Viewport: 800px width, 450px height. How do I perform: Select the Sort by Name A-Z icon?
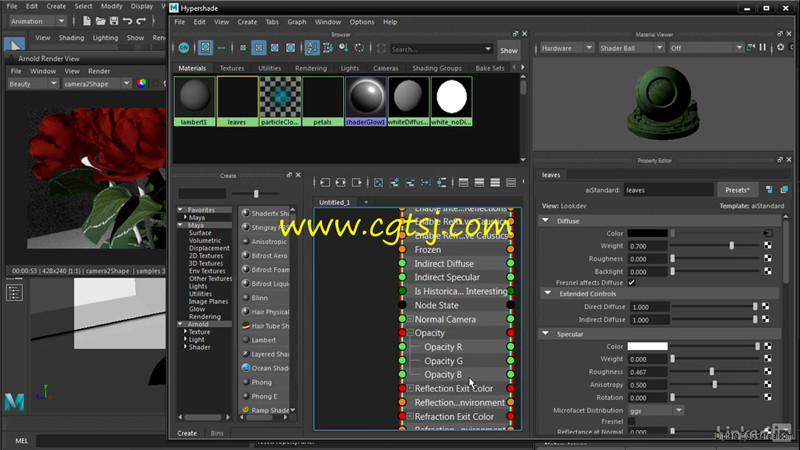[x=312, y=48]
